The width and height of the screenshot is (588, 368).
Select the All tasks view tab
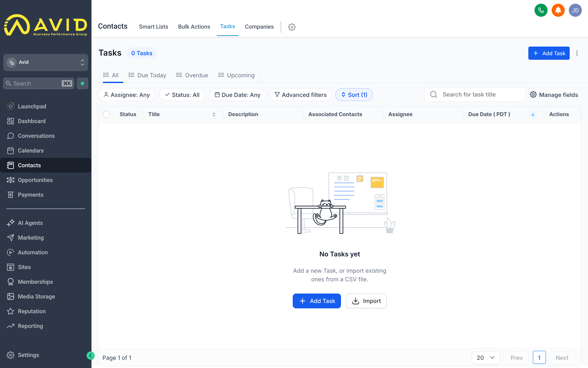click(x=111, y=75)
